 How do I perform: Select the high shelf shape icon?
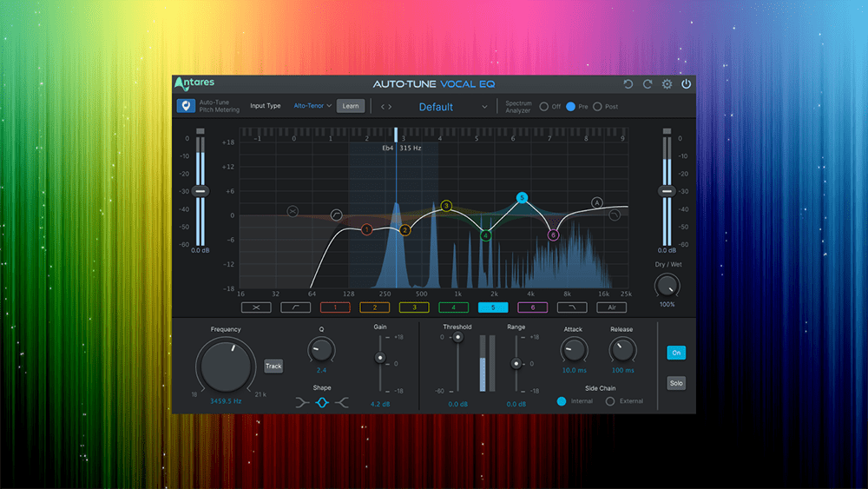pyautogui.click(x=342, y=403)
